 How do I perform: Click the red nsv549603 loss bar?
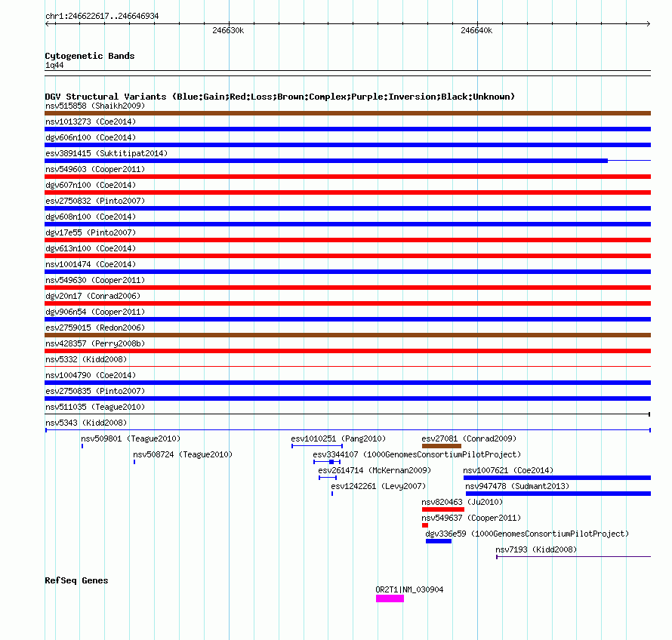click(347, 177)
